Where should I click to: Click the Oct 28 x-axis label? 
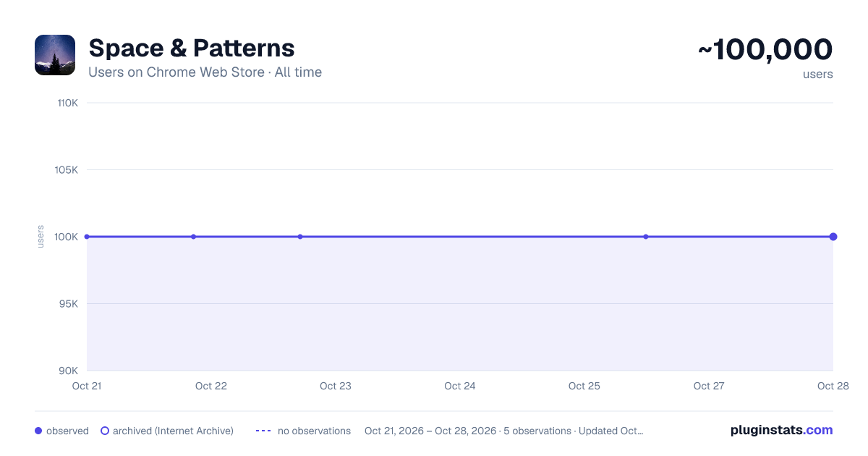coord(833,386)
